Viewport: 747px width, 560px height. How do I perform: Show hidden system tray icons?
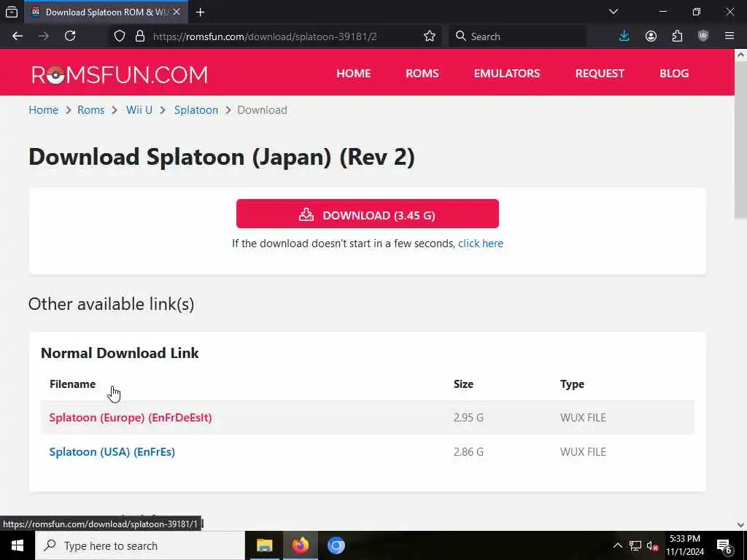617,545
